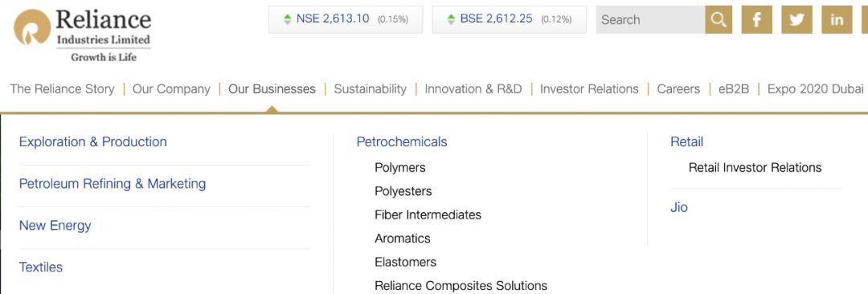868x294 pixels.
Task: Go to Petroleum Refining & Marketing
Action: 113,184
